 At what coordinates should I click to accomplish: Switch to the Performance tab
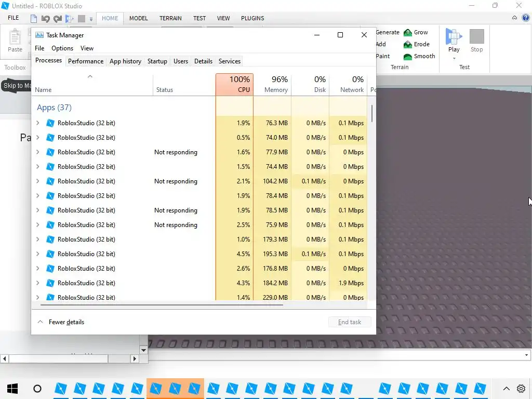pos(86,61)
